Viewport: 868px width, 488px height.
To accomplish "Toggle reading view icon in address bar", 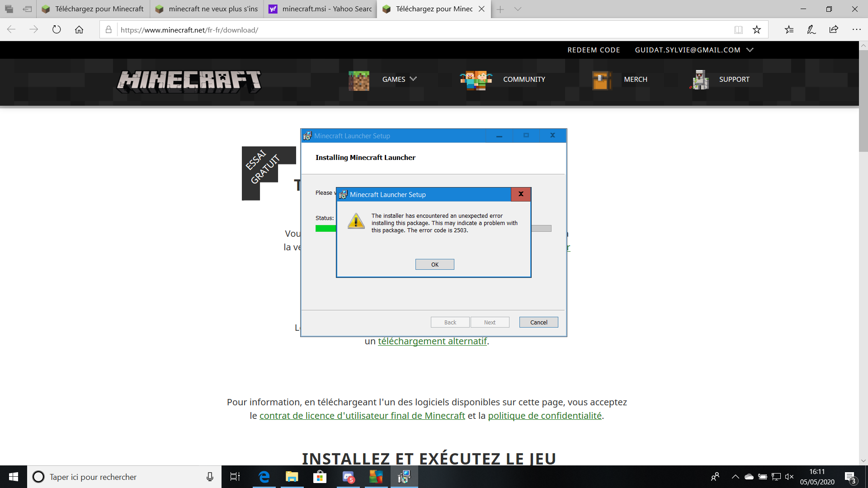I will 738,30.
